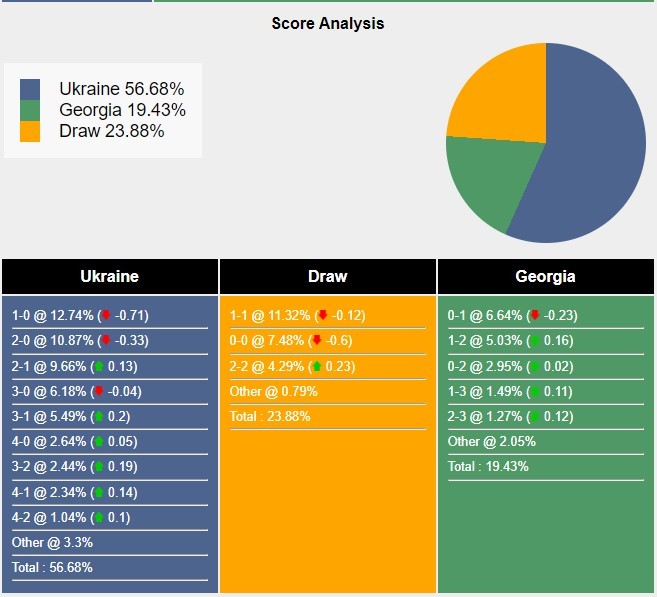Click the red down arrow beside 0-1 Georgia score
Viewport: 657px width, 597px height.
pyautogui.click(x=535, y=315)
